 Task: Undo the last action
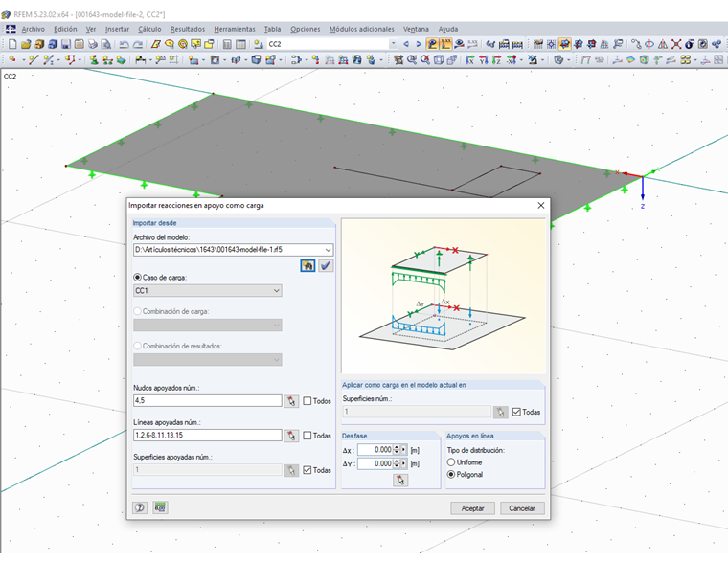[124, 44]
